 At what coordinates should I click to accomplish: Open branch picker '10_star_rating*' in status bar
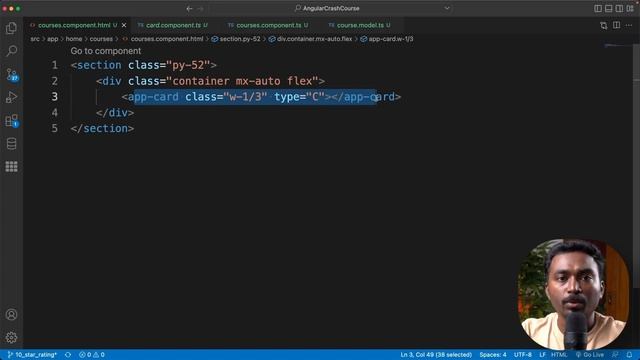click(x=32, y=355)
